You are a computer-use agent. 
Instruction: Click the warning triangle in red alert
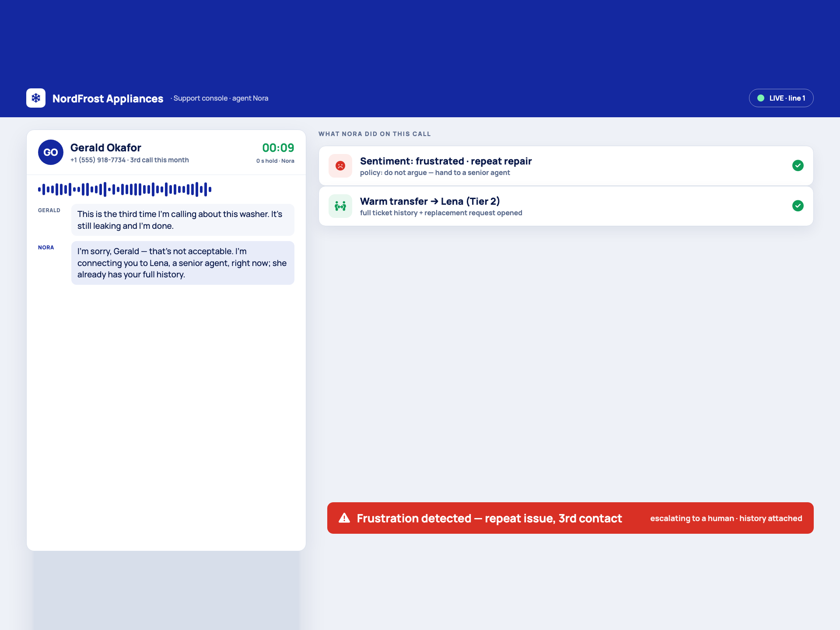344,518
